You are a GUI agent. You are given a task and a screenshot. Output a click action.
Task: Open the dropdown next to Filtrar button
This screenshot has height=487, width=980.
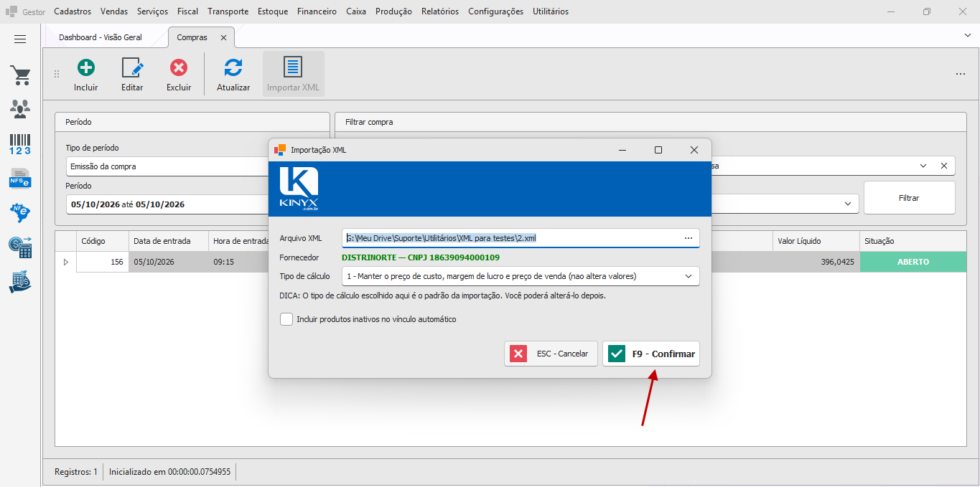pyautogui.click(x=849, y=204)
